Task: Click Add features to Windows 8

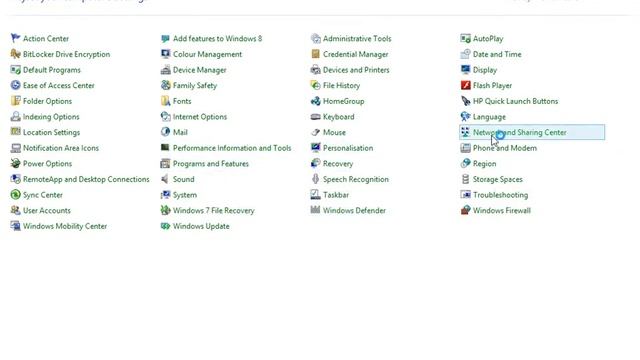Action: [x=218, y=39]
